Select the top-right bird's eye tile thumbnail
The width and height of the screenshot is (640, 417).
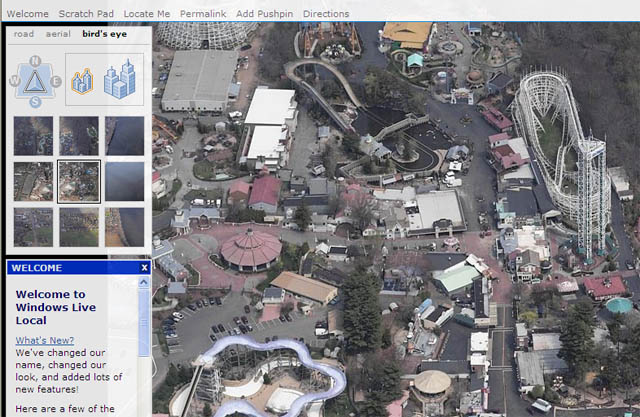tap(124, 136)
